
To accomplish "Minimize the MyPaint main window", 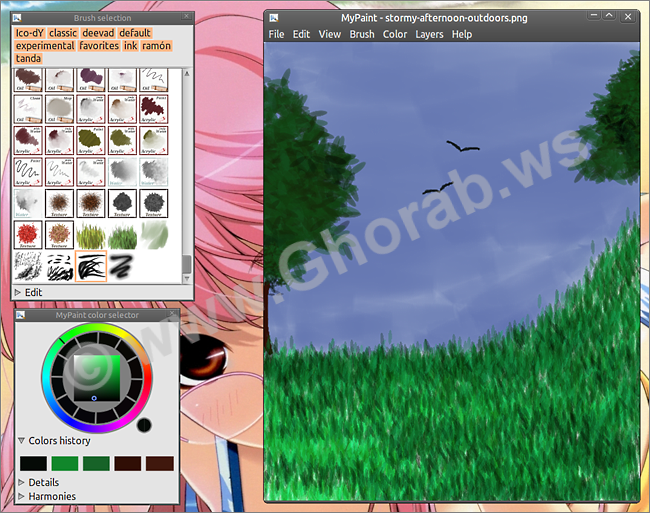I will coord(594,16).
